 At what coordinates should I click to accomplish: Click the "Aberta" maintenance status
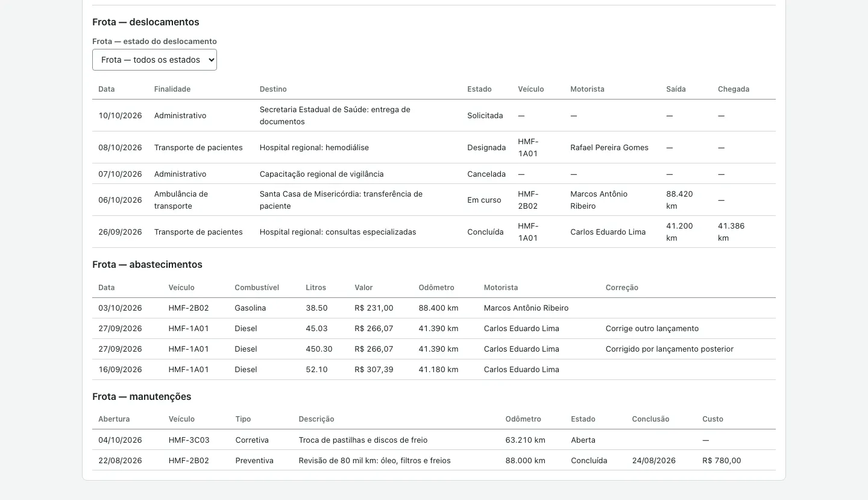point(583,440)
